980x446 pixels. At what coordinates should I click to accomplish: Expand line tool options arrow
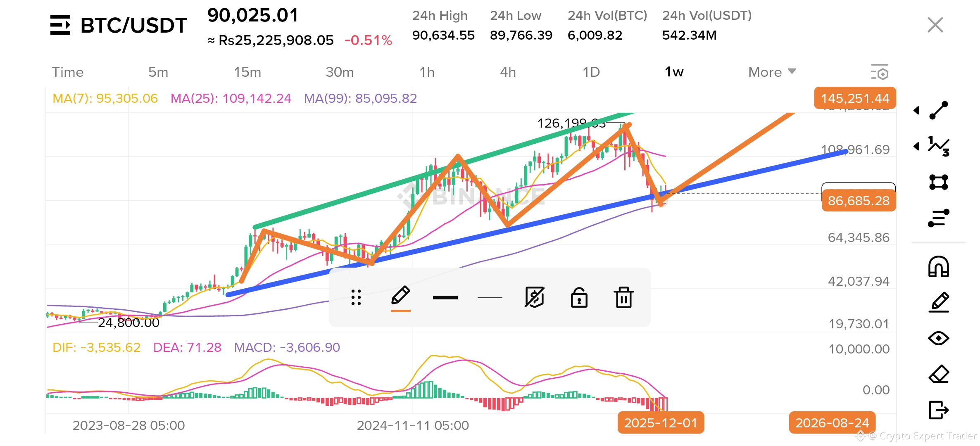point(916,110)
